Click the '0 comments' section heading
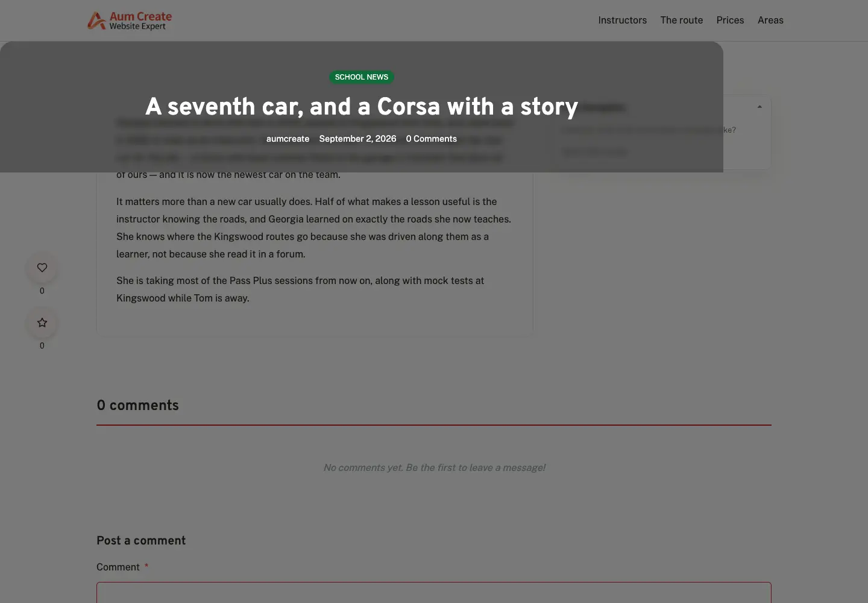 (x=137, y=405)
